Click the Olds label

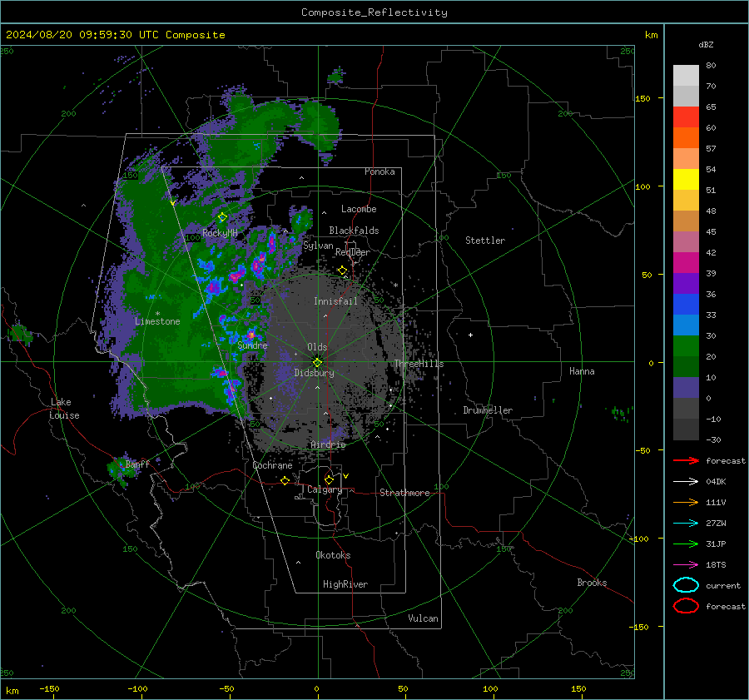coord(317,347)
